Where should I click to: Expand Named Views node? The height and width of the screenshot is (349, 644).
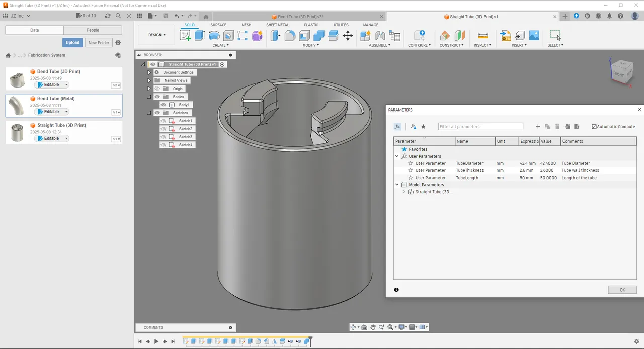[149, 80]
